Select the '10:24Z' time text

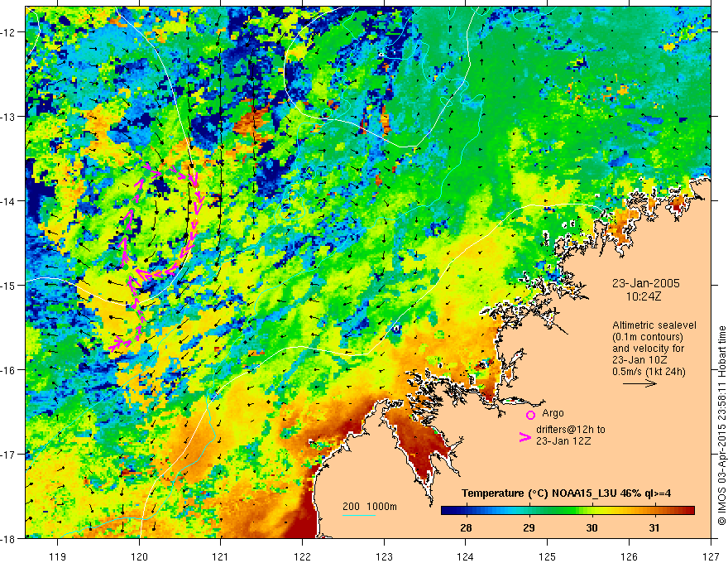(x=645, y=296)
